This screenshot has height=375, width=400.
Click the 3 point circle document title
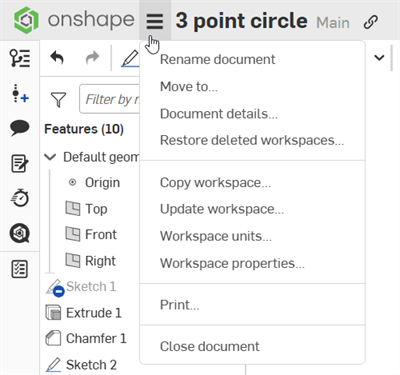[241, 21]
